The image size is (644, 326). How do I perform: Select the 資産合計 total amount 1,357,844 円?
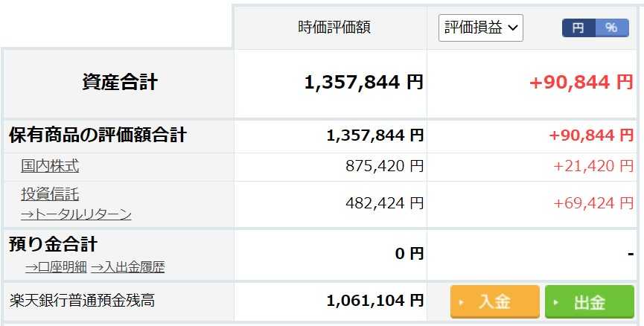pos(363,82)
